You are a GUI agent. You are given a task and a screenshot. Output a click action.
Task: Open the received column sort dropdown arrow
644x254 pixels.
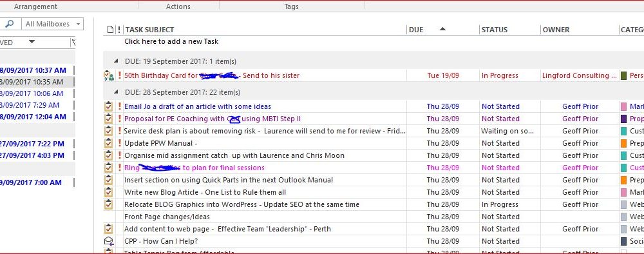pos(32,42)
